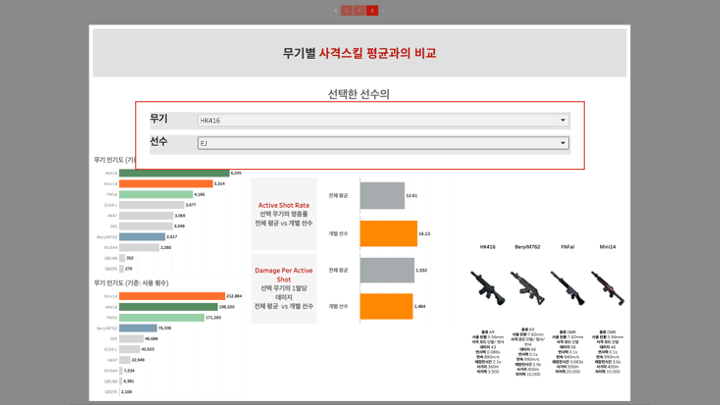Click the BerylM762 label above the rifle images
The width and height of the screenshot is (720, 405).
[528, 247]
